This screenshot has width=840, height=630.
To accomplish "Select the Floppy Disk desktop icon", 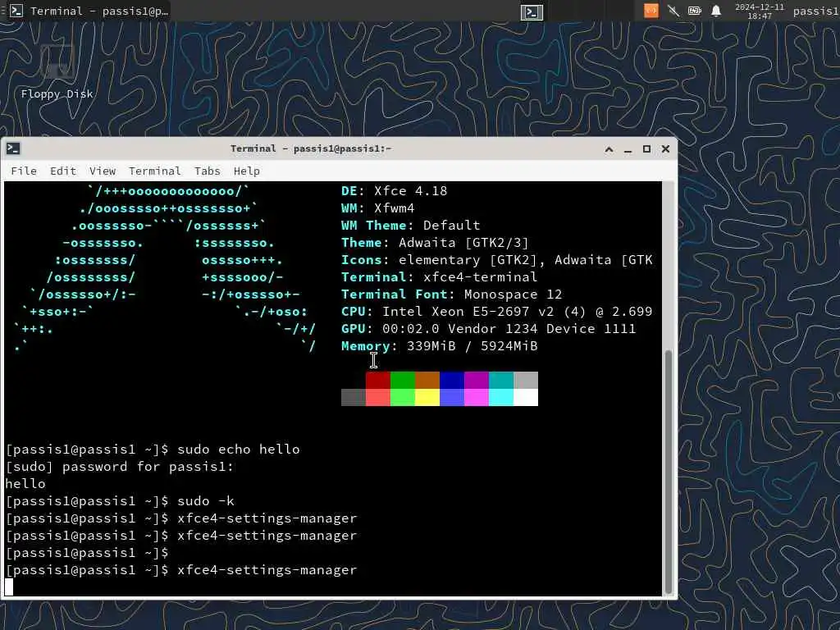I will (57, 71).
